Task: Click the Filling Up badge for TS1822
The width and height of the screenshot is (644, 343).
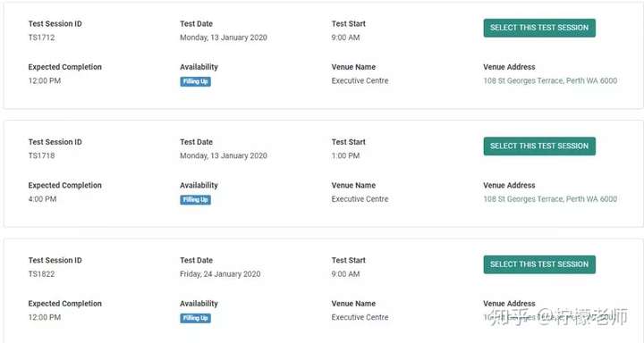Action: [x=196, y=318]
